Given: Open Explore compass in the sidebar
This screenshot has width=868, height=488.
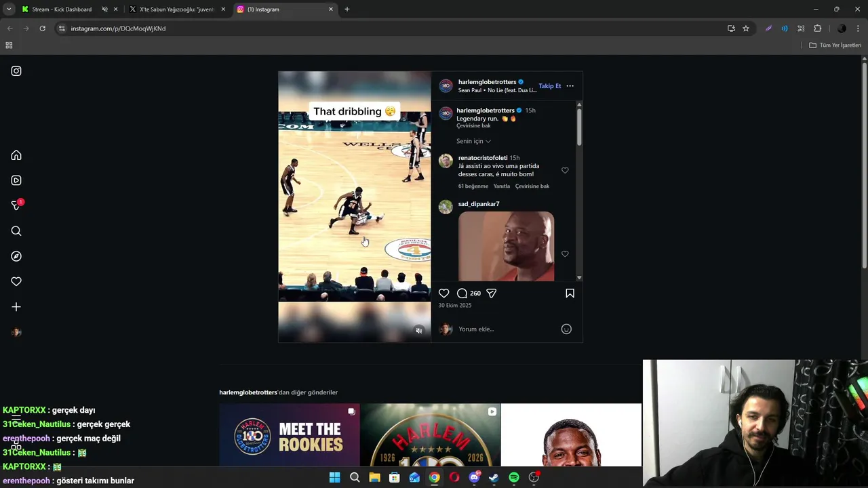Looking at the screenshot, I should pos(16,256).
